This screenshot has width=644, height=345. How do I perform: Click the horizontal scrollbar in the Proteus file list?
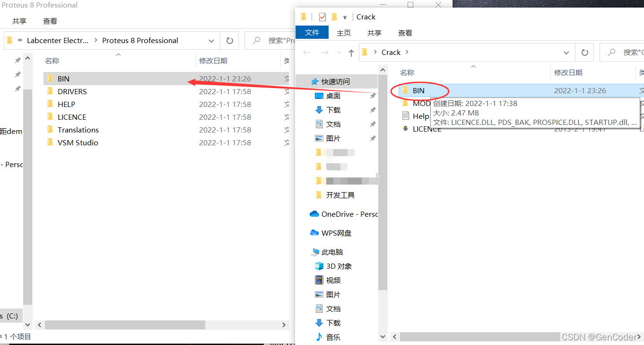coord(125,325)
